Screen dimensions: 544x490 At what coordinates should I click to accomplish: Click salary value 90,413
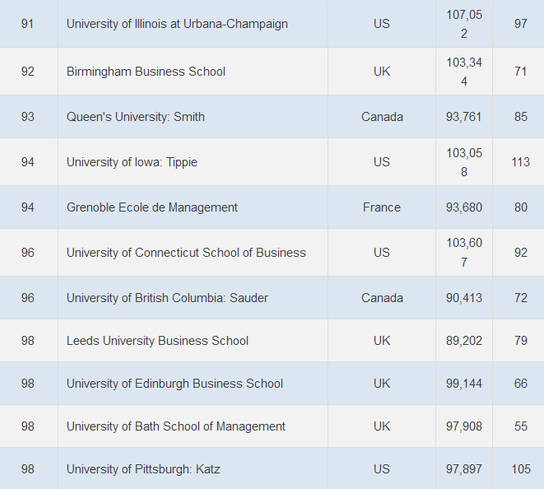click(464, 298)
